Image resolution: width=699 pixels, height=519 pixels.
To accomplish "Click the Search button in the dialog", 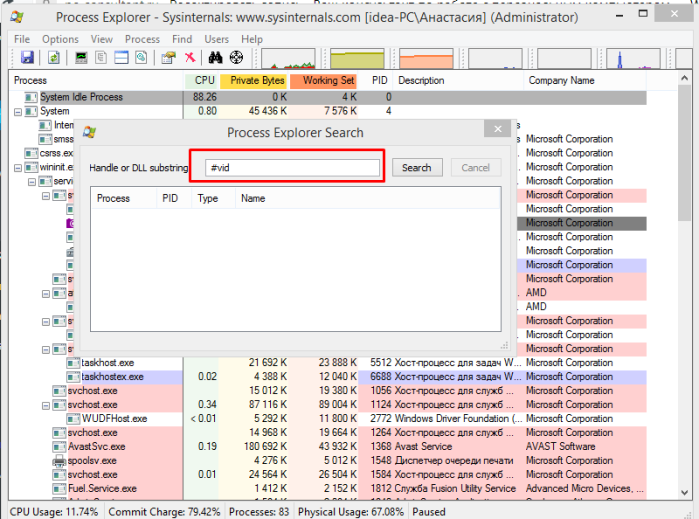I will [x=417, y=168].
